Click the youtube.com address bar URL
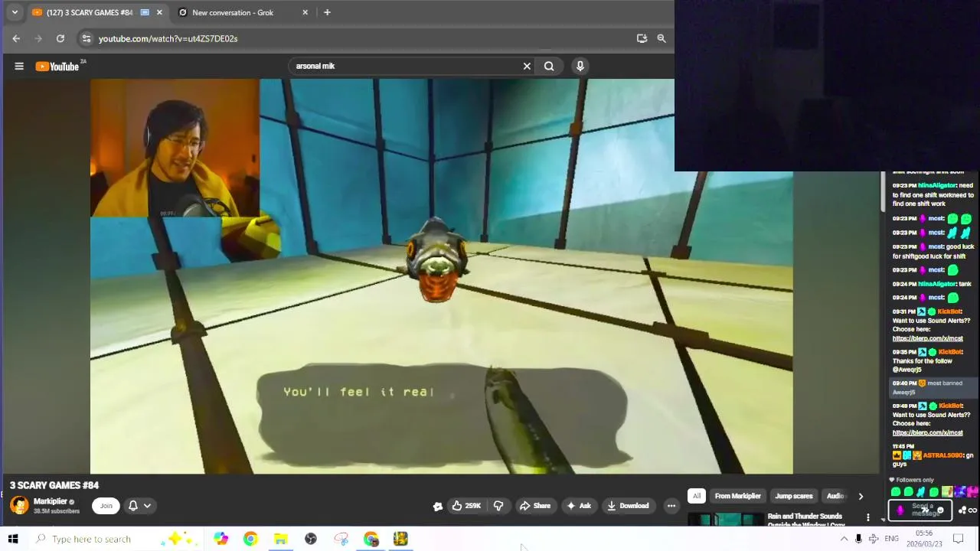This screenshot has width=980, height=551. click(x=168, y=38)
